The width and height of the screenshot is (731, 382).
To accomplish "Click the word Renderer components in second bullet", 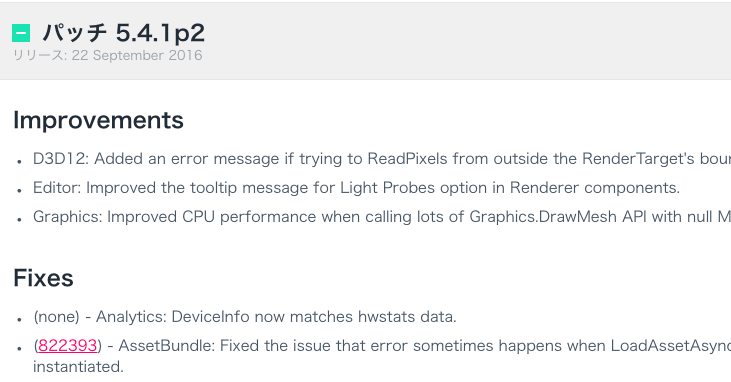I will [594, 188].
